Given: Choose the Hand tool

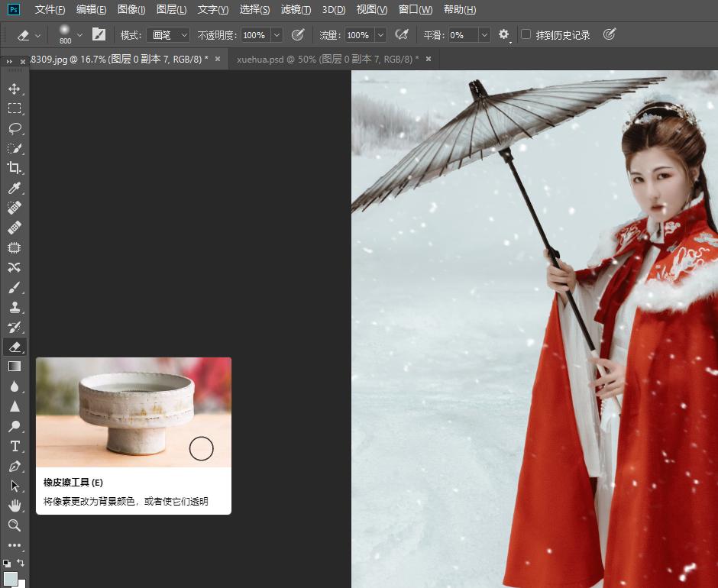Looking at the screenshot, I should coord(14,506).
